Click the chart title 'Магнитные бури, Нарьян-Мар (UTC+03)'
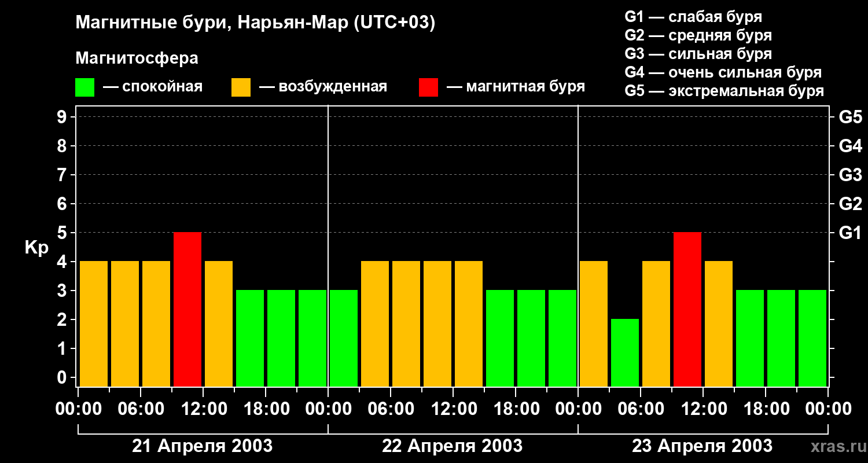Screen dimensions: 868x463 click(x=255, y=23)
